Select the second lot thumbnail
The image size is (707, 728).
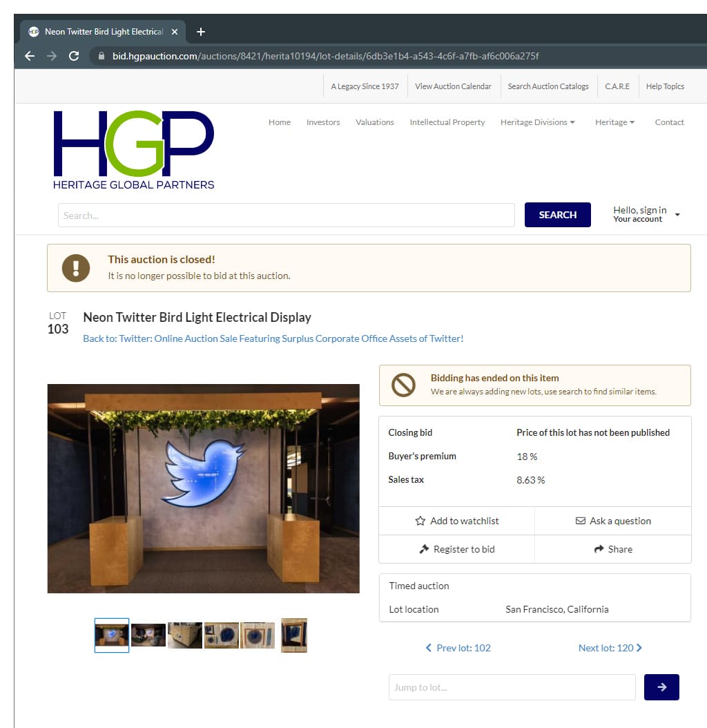pyautogui.click(x=148, y=635)
